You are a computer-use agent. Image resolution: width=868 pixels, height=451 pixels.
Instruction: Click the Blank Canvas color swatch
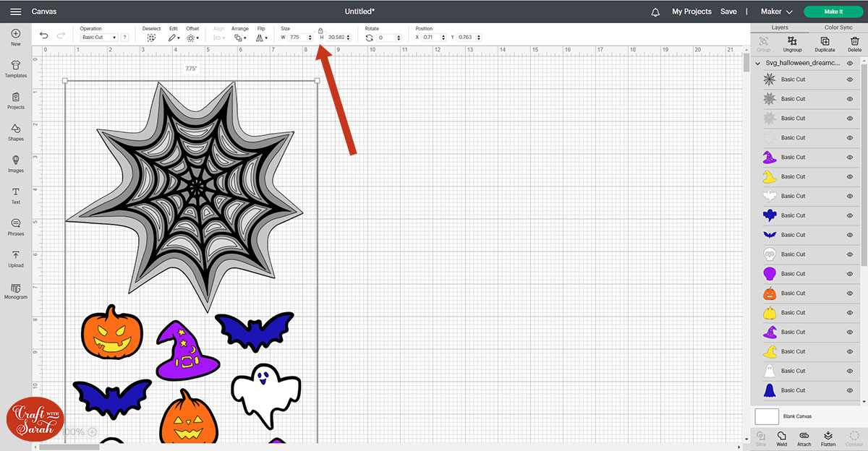pos(767,416)
